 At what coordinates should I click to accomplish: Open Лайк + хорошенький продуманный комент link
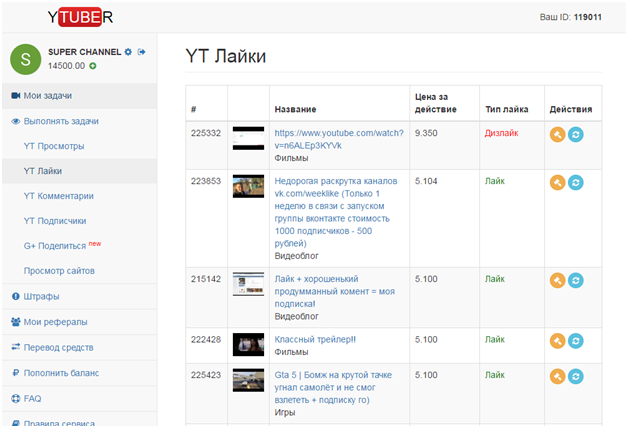[x=334, y=291]
